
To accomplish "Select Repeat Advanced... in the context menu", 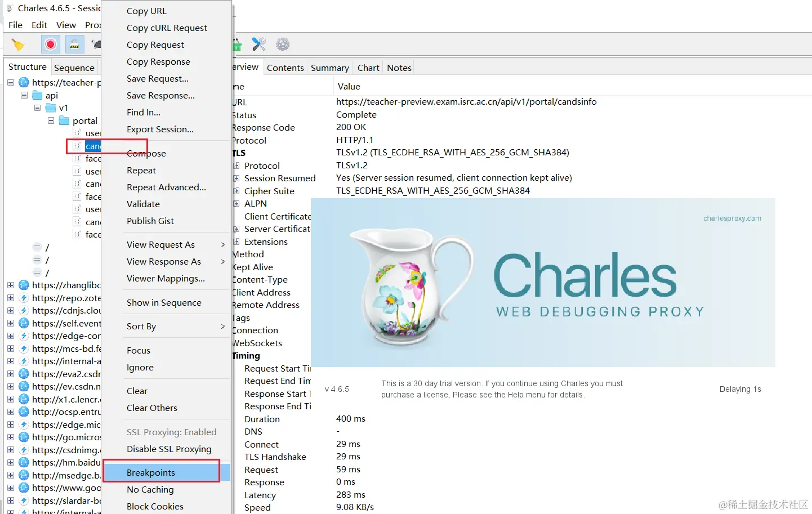I will click(167, 187).
